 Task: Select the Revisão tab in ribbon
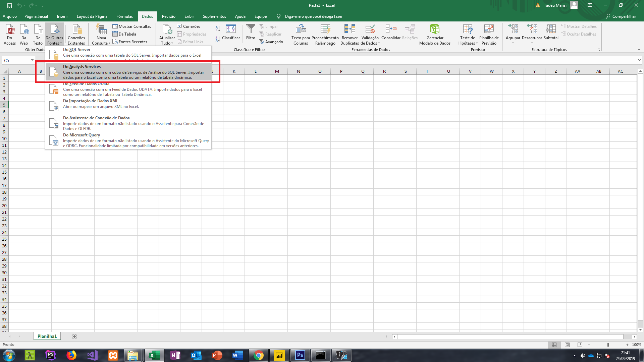(x=168, y=16)
